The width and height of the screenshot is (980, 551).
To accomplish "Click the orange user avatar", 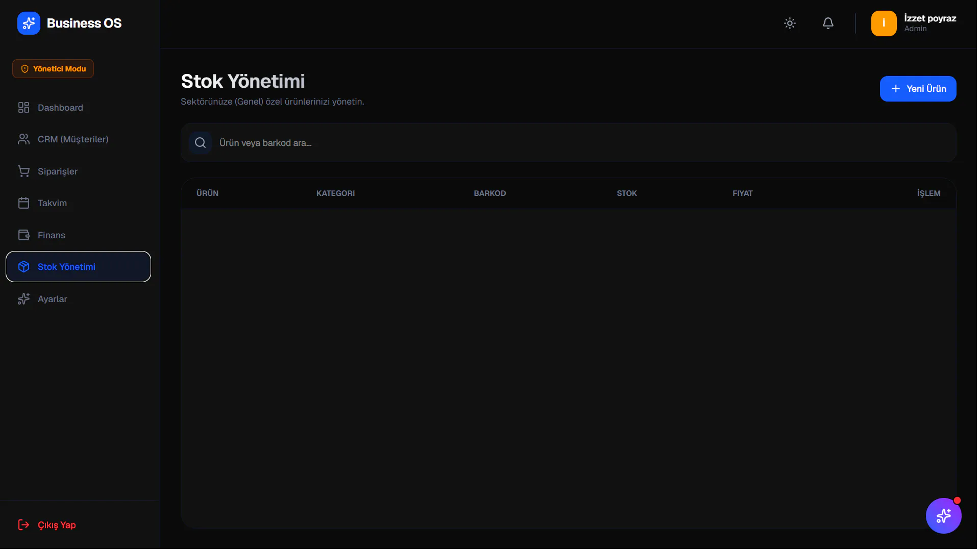I will tap(884, 23).
